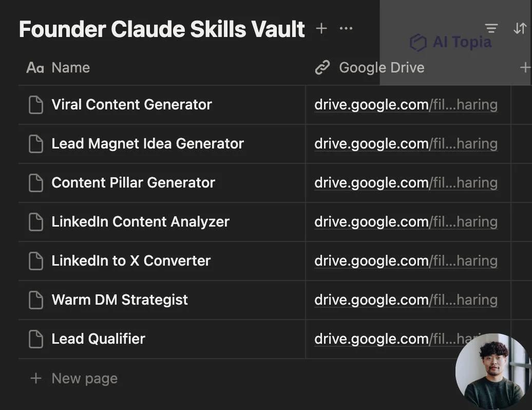Click the plus icon to add a new property
532x410 pixels.
click(x=525, y=67)
